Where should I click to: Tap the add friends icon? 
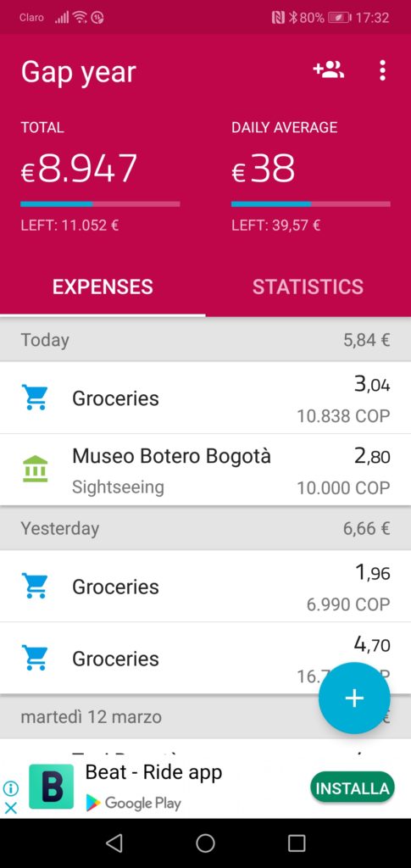(329, 70)
